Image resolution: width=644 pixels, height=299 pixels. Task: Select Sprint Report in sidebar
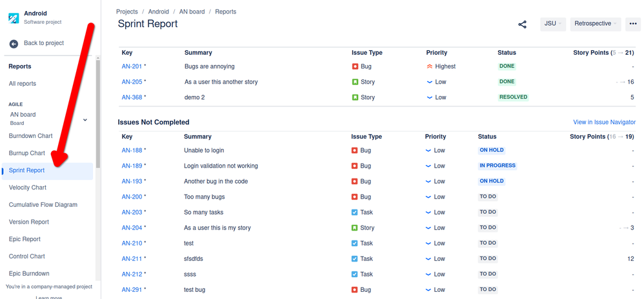pos(48,171)
